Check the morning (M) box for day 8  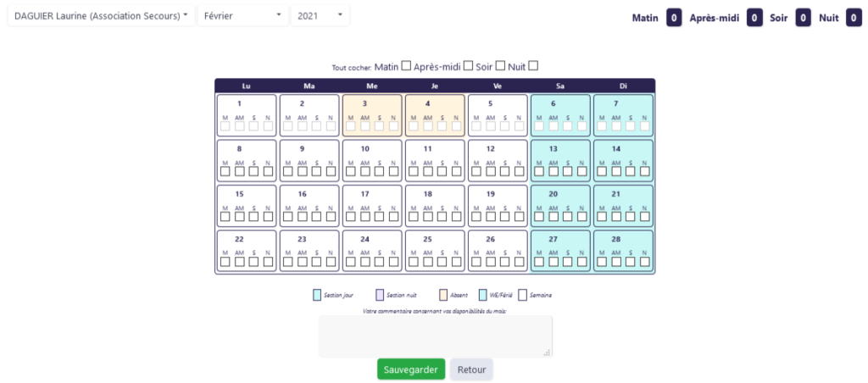[x=225, y=171]
